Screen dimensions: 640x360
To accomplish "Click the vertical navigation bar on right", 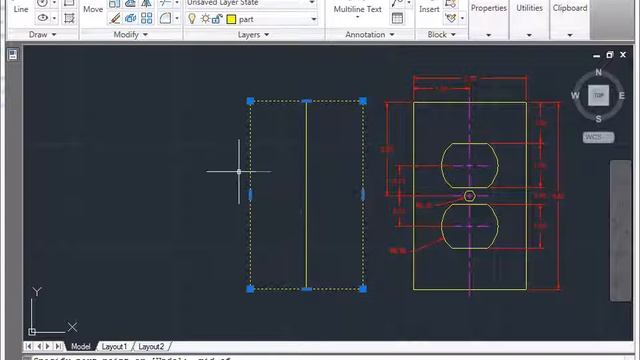I will coord(620,231).
